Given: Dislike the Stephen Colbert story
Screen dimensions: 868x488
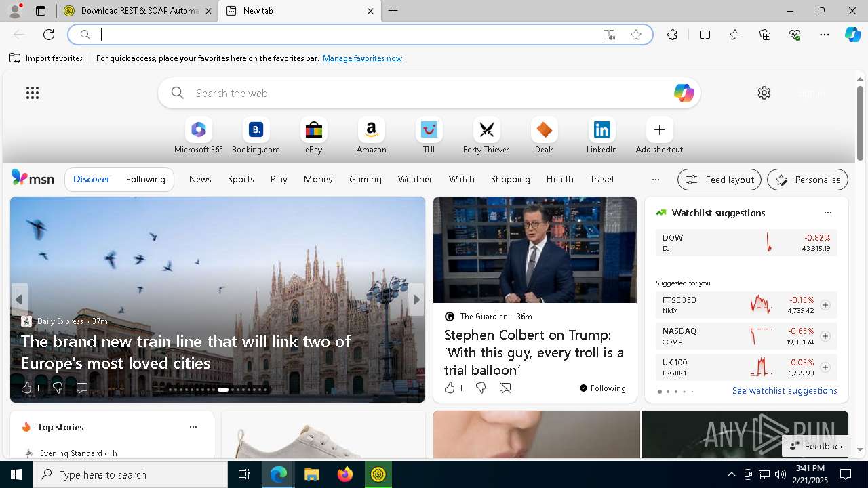Looking at the screenshot, I should pyautogui.click(x=481, y=388).
